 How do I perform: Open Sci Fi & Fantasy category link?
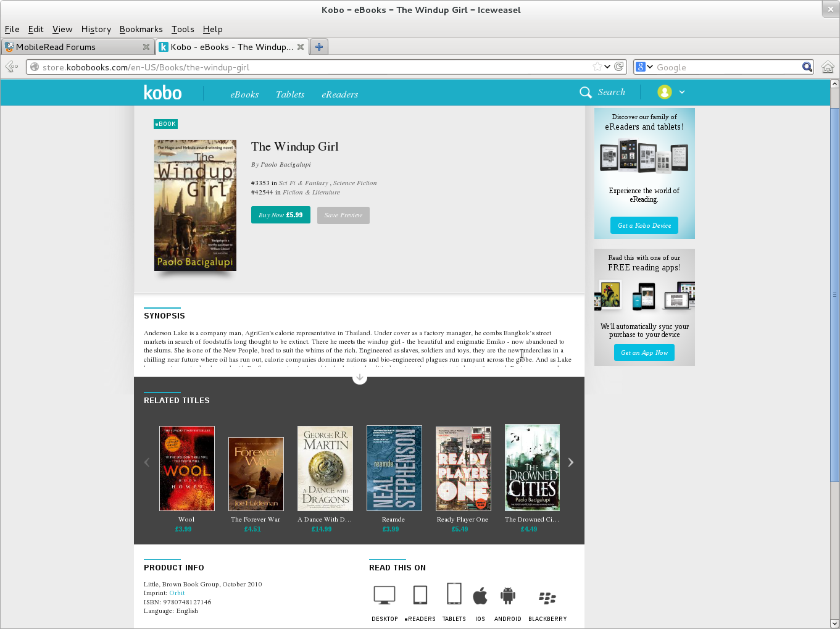[304, 183]
